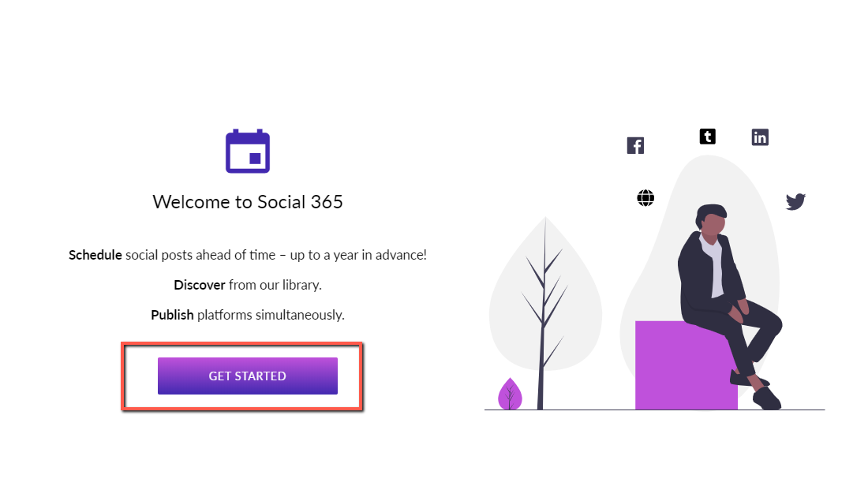This screenshot has width=868, height=490.
Task: Click the bold word 'Discover'
Action: [x=200, y=285]
